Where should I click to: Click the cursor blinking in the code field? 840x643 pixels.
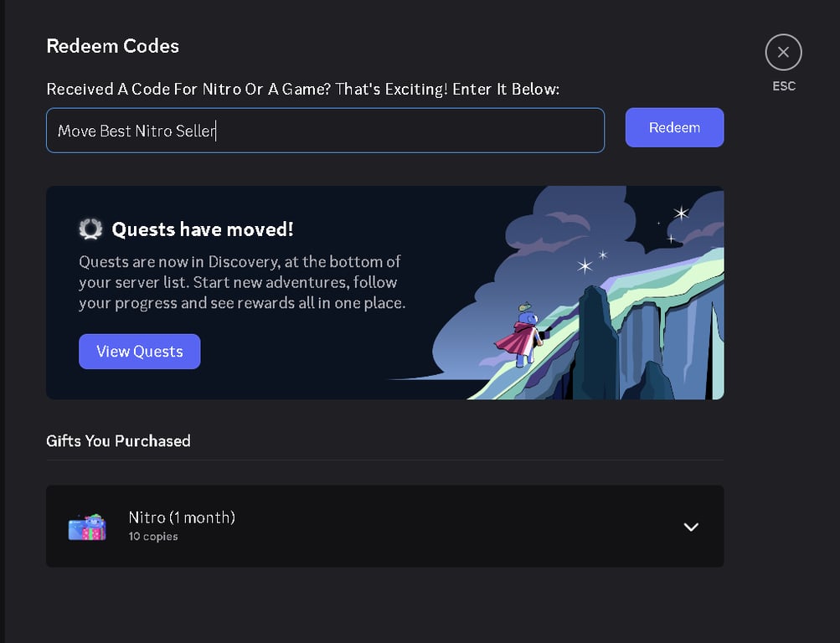(219, 131)
